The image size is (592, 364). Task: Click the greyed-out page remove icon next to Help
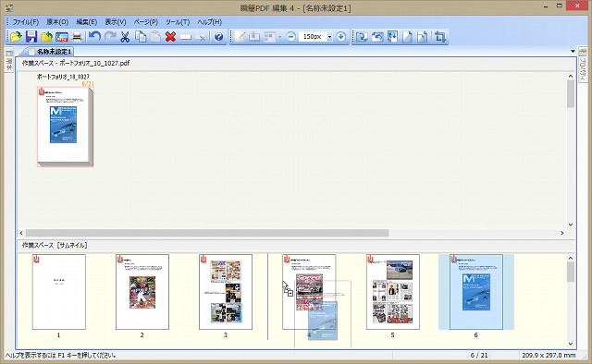click(202, 37)
